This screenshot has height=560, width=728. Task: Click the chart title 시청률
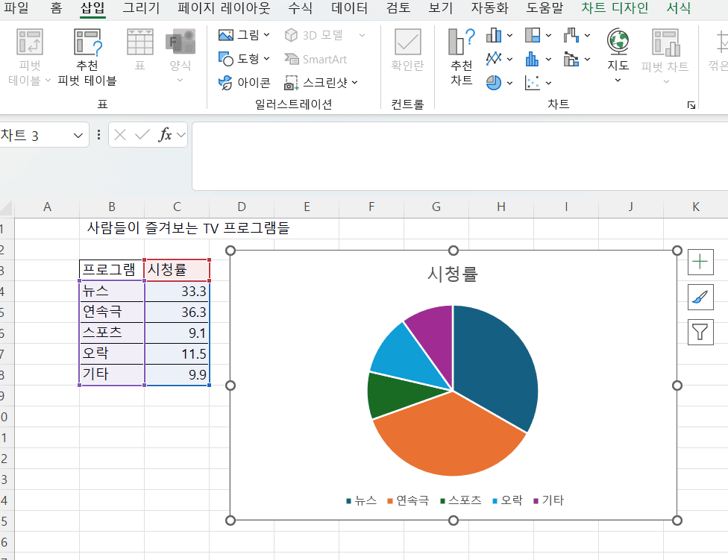452,274
